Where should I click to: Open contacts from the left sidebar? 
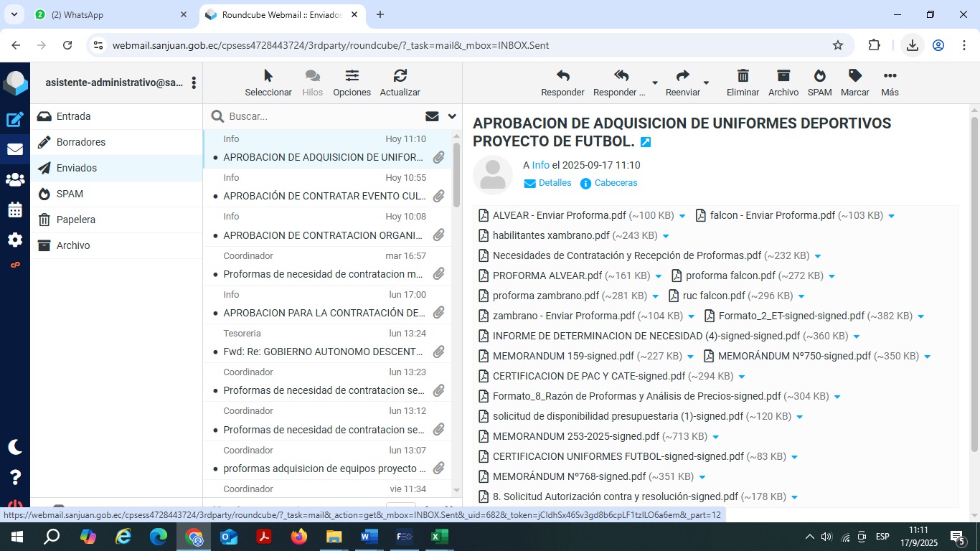pyautogui.click(x=15, y=180)
